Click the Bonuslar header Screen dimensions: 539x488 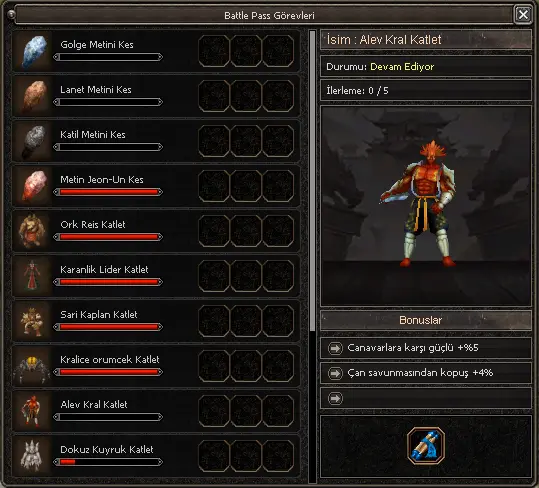[426, 320]
